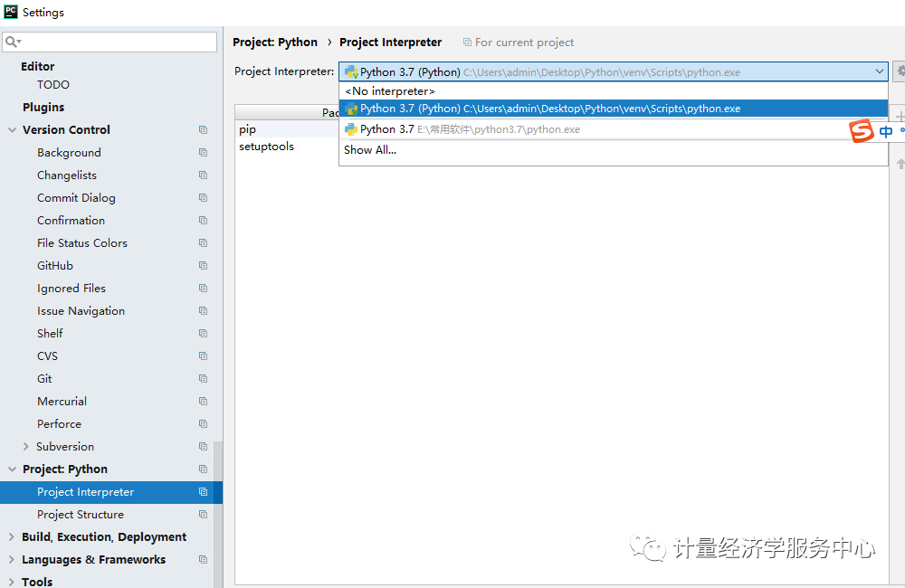The image size is (905, 588).
Task: Select Python 3.7 E:\ drive interpreter option
Action: [x=613, y=129]
